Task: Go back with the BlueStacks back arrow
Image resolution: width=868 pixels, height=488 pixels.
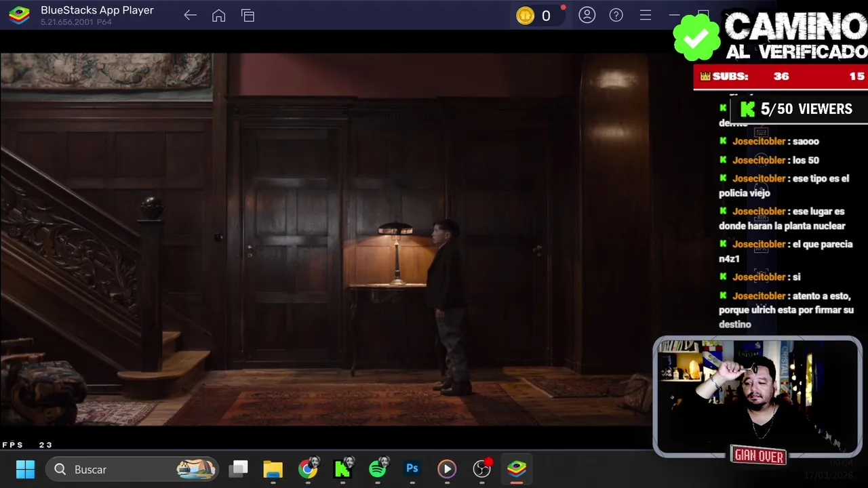Action: (x=190, y=16)
